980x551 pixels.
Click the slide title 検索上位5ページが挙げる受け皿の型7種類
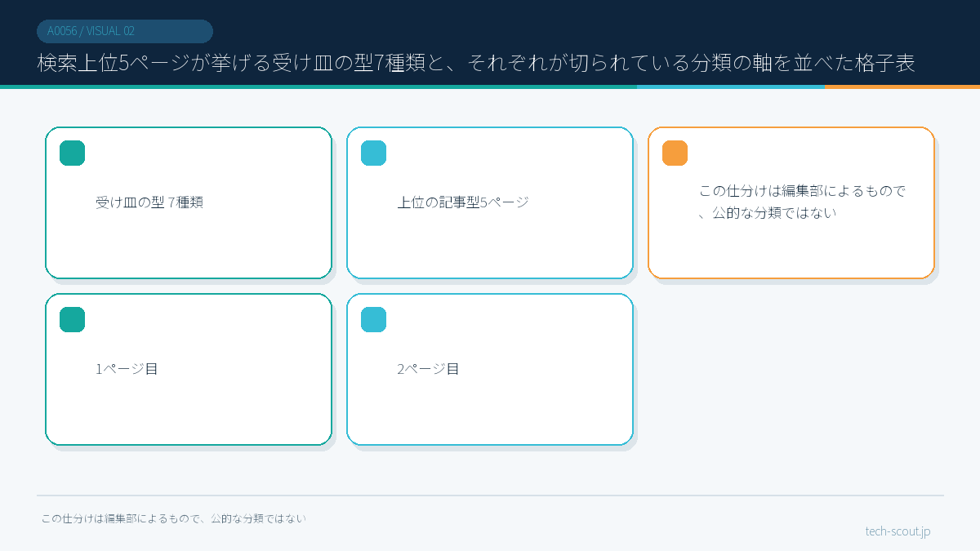coord(476,64)
